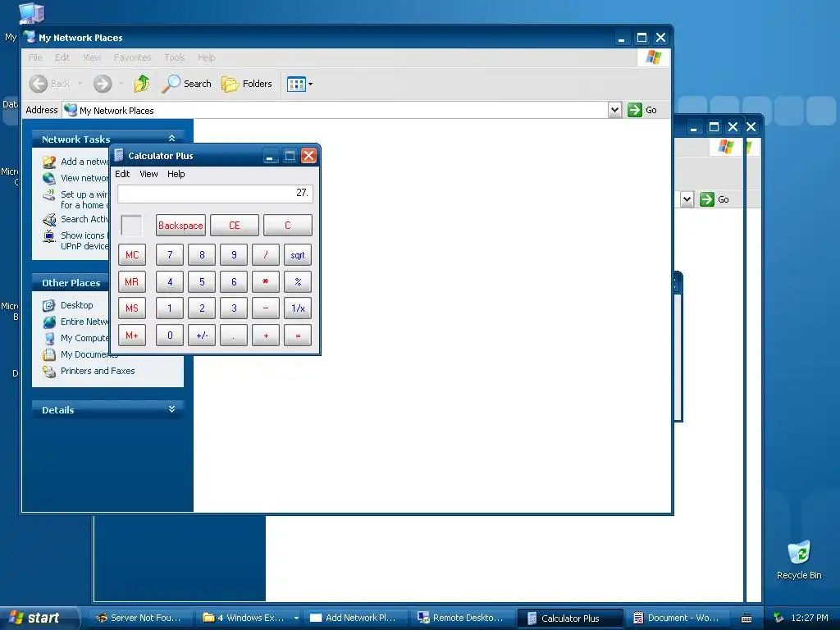The width and height of the screenshot is (840, 630).
Task: Click the Other Places panel header
Action: tap(71, 283)
